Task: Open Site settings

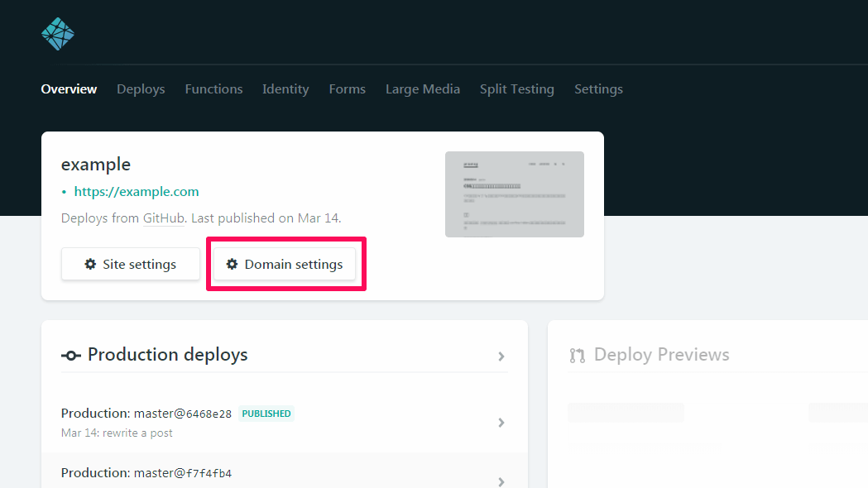Action: pyautogui.click(x=130, y=264)
